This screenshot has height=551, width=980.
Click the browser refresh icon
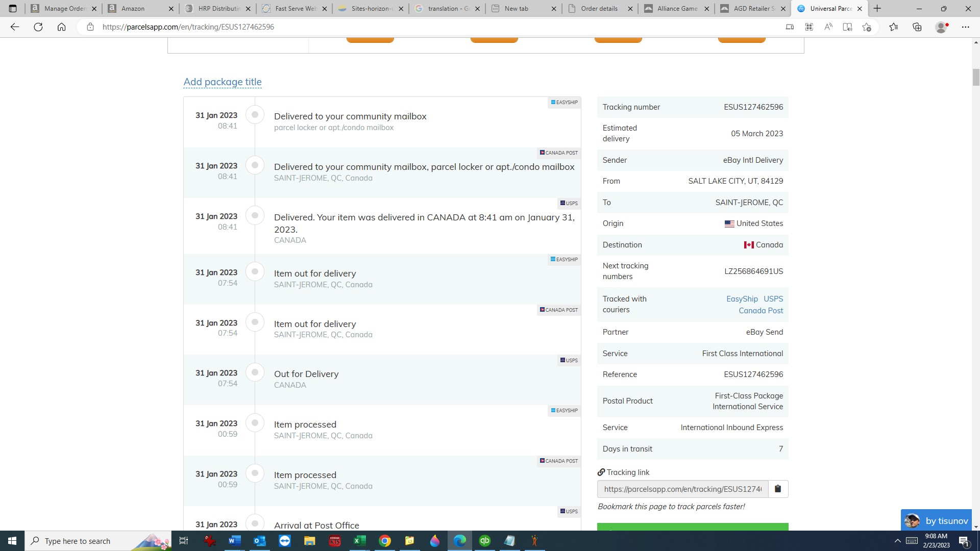38,27
